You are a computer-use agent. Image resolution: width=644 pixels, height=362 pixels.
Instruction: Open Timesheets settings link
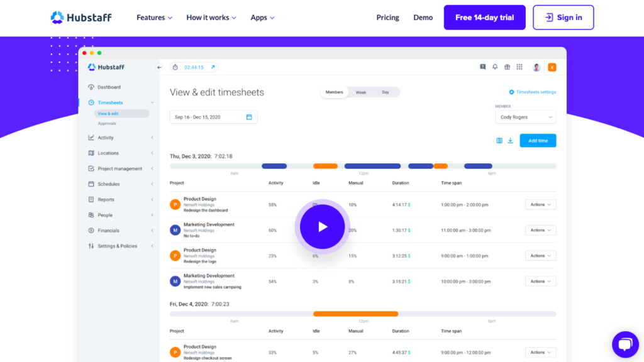(532, 92)
